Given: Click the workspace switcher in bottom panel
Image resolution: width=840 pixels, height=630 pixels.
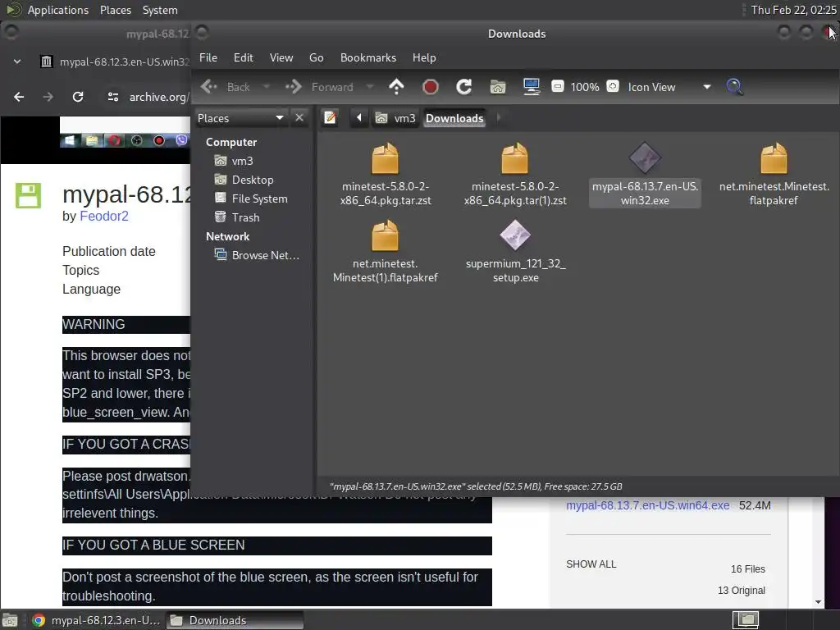Looking at the screenshot, I should 746,620.
